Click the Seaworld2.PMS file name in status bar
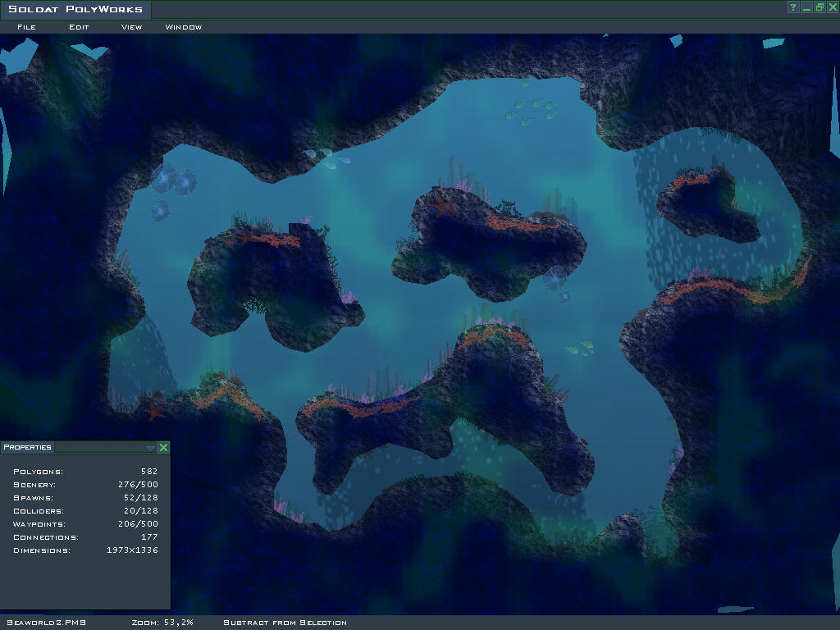The image size is (840, 630). pos(46,623)
